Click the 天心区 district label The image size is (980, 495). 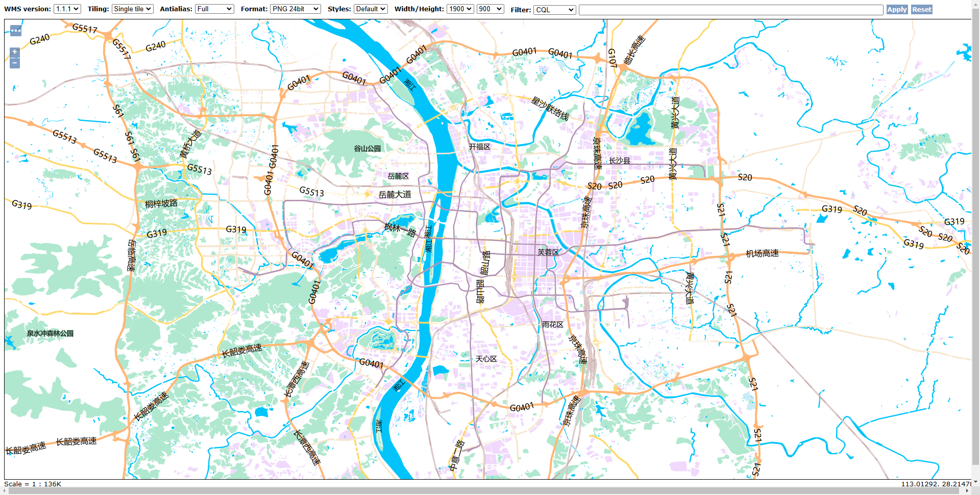[x=486, y=359]
